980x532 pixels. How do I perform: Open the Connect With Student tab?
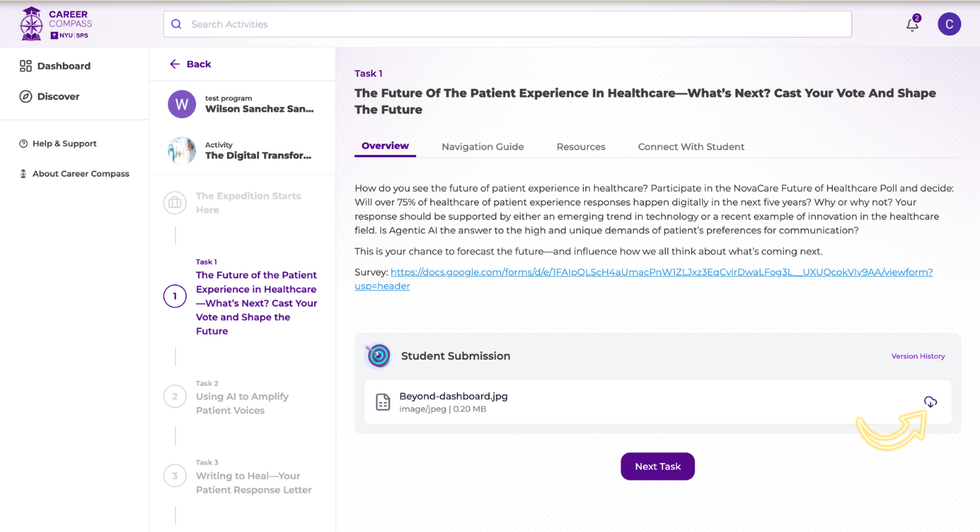(691, 147)
